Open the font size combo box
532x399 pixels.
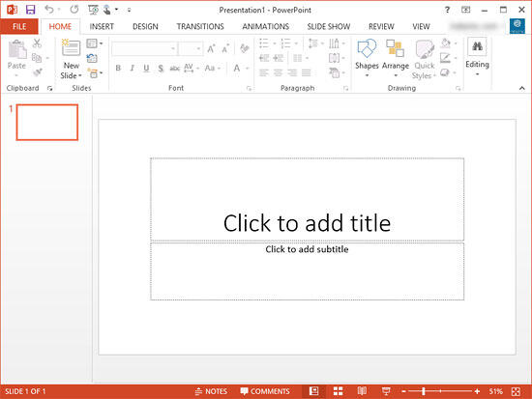coord(191,49)
